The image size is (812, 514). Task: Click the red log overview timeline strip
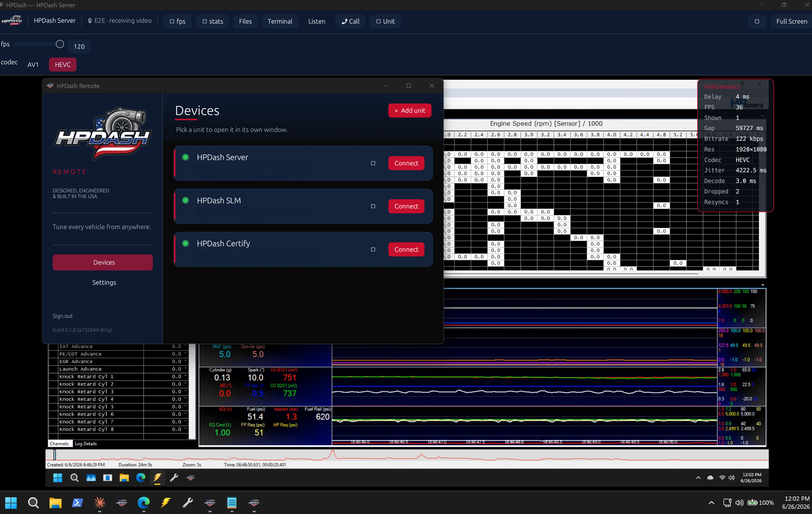(x=407, y=455)
